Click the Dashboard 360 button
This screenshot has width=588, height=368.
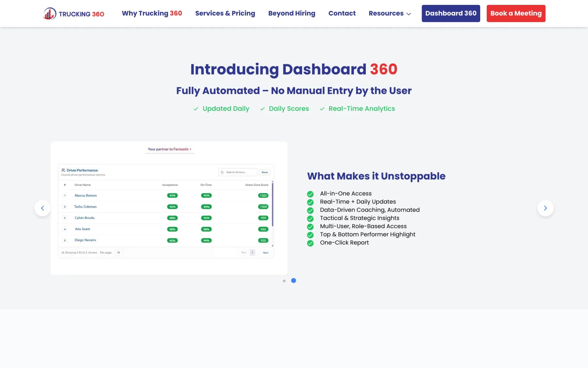point(451,13)
